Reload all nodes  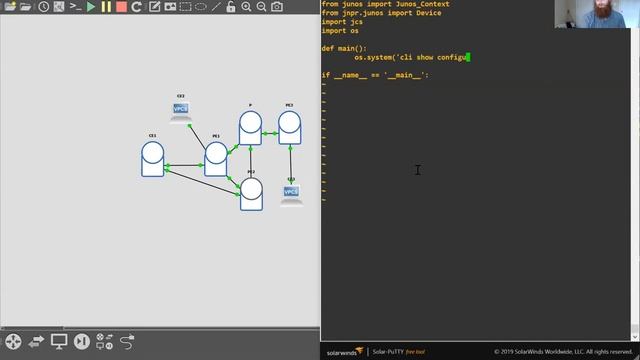[x=137, y=7]
